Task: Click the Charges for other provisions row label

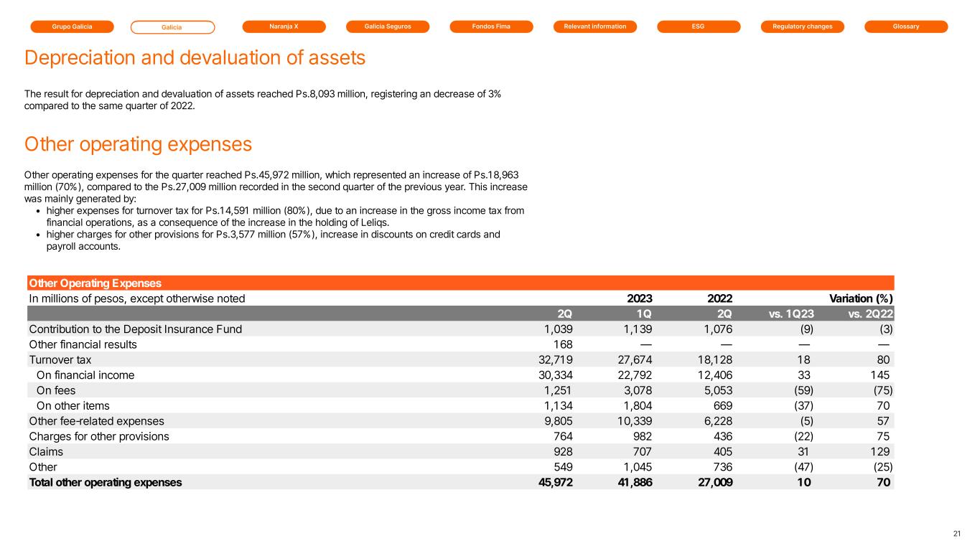Action: tap(99, 436)
